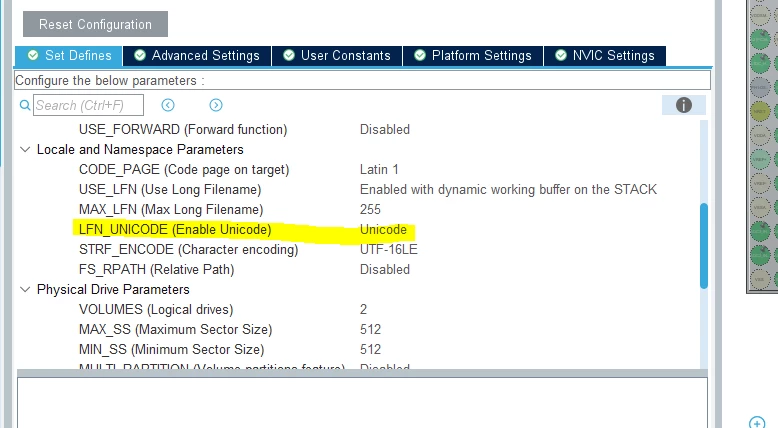
Task: Select the FS_RPATH Disabled value
Action: pyautogui.click(x=385, y=269)
